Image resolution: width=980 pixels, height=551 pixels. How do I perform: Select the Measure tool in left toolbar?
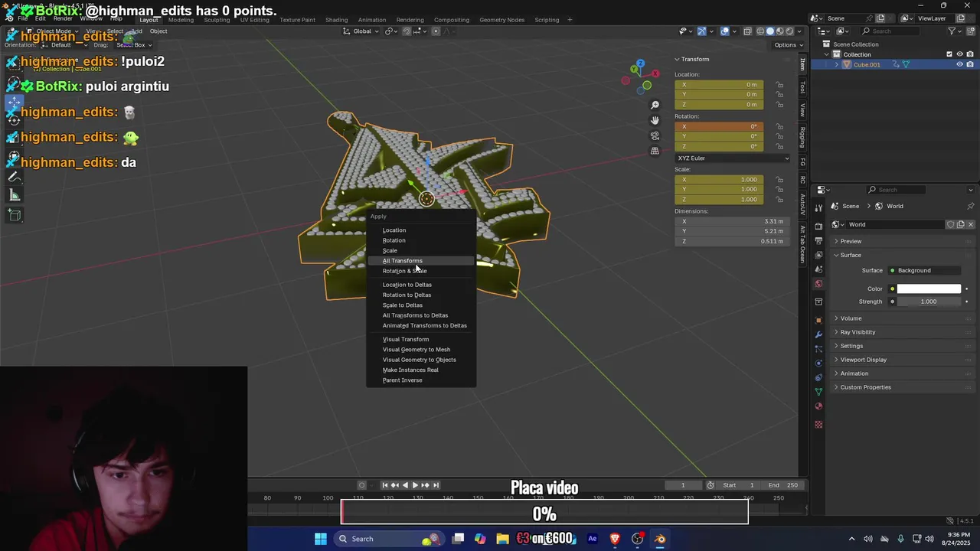15,195
